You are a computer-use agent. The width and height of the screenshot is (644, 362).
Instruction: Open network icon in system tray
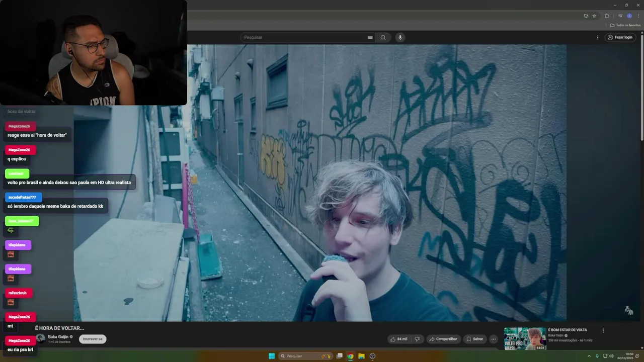(x=605, y=356)
